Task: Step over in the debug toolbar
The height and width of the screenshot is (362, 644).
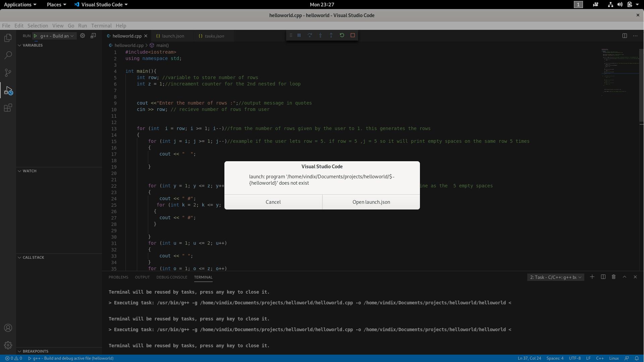Action: [x=310, y=35]
